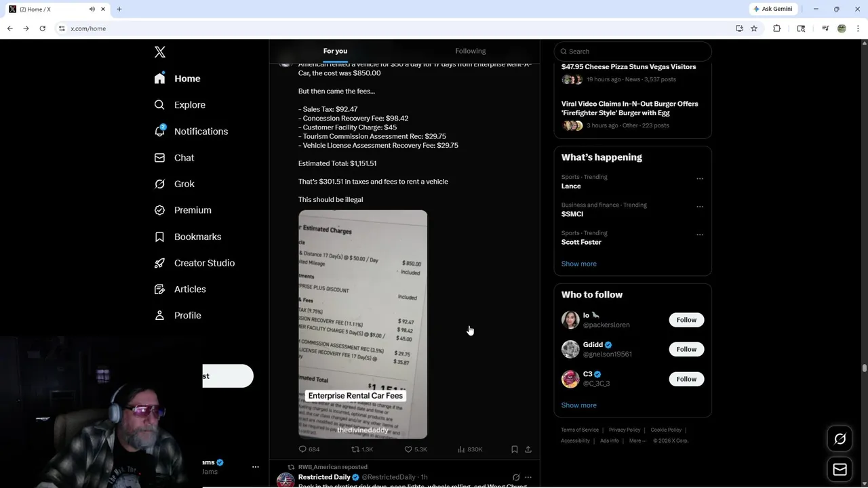Image resolution: width=868 pixels, height=488 pixels.
Task: Click Ask Gemini button
Action: (x=773, y=9)
